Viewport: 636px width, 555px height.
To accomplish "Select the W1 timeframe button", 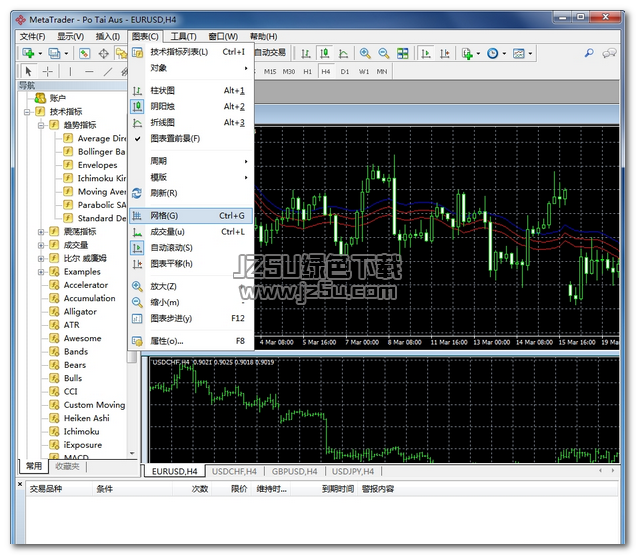I will [x=364, y=71].
